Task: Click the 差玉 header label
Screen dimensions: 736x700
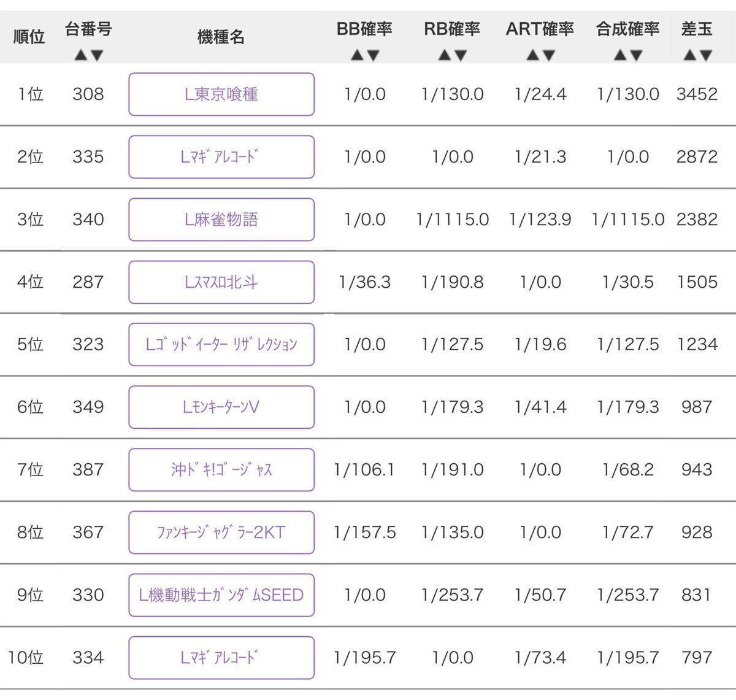Action: pos(697,29)
